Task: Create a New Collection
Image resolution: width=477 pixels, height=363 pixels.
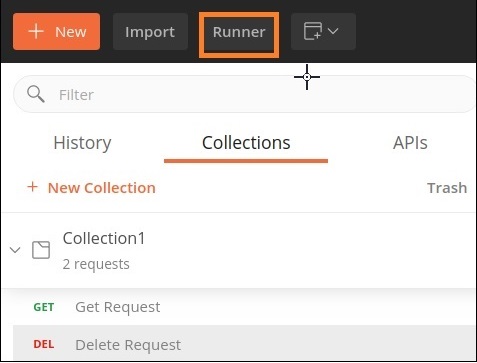Action: [x=91, y=188]
